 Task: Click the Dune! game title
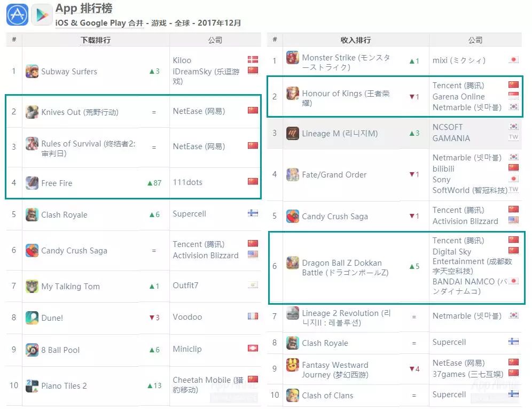[52, 318]
